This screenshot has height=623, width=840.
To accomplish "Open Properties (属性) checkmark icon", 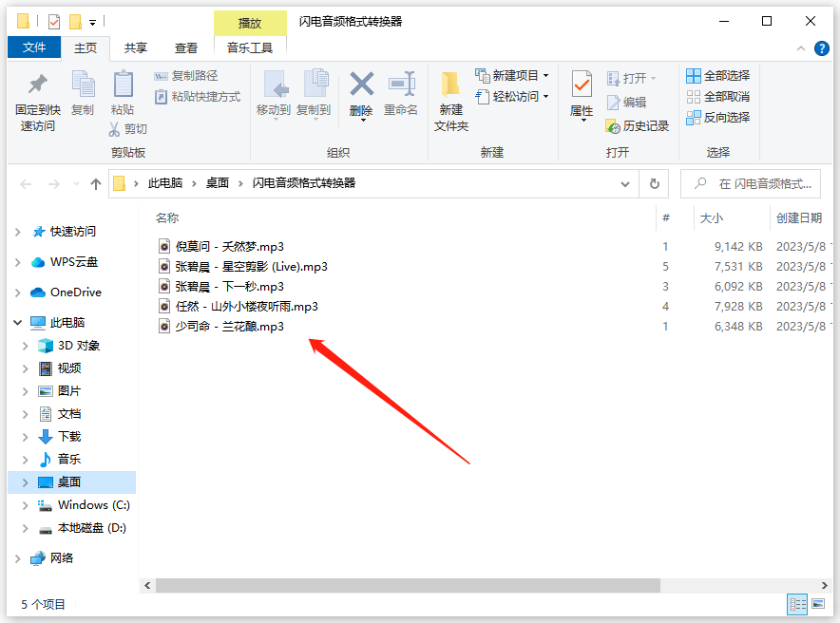I will 582,85.
